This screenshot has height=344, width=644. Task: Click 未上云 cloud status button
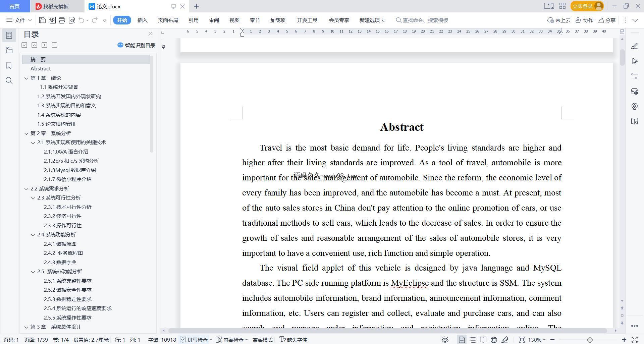[559, 20]
